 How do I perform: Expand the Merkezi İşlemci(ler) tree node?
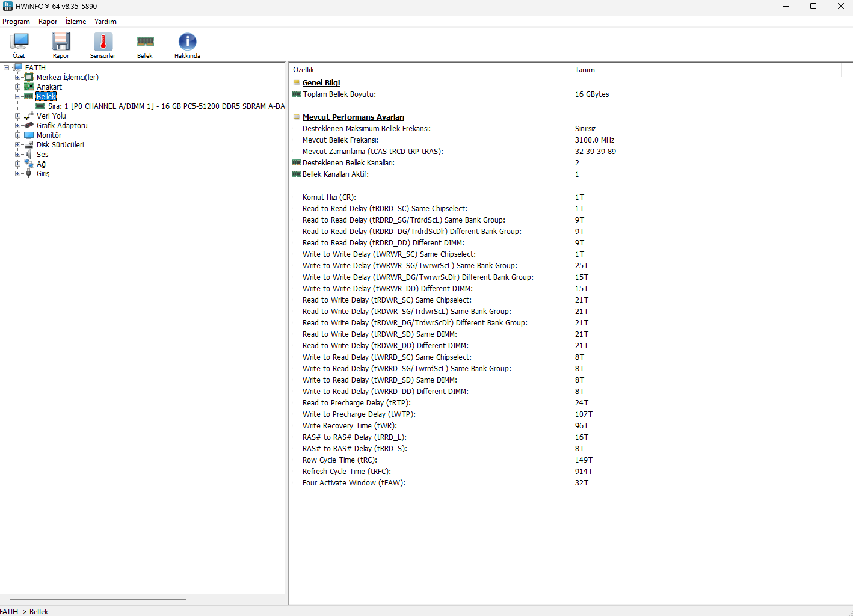(x=17, y=77)
